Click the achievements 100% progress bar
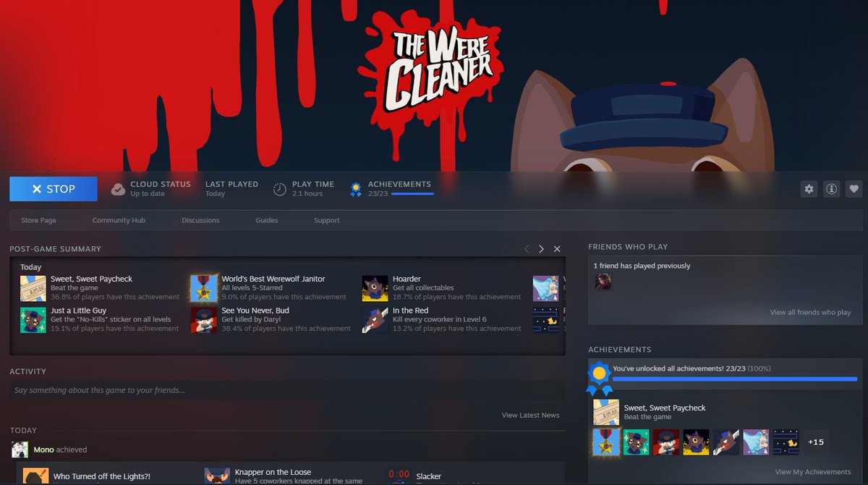Screen dimensions: 868x485 735,379
